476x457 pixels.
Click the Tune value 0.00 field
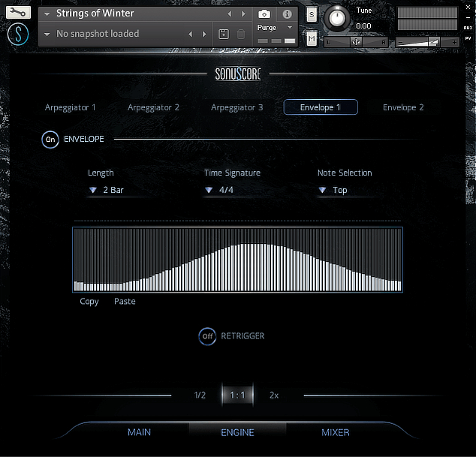point(363,26)
